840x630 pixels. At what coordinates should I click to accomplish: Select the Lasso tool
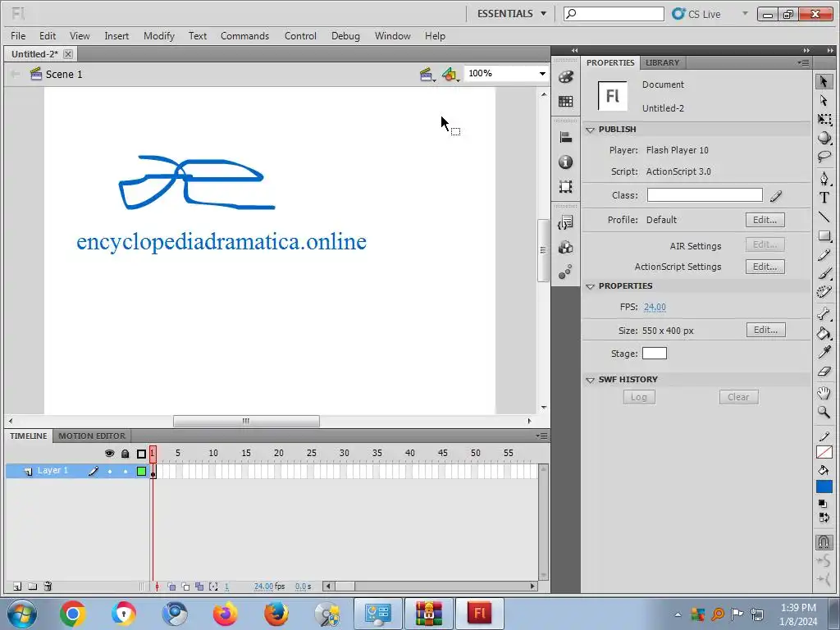click(x=824, y=157)
